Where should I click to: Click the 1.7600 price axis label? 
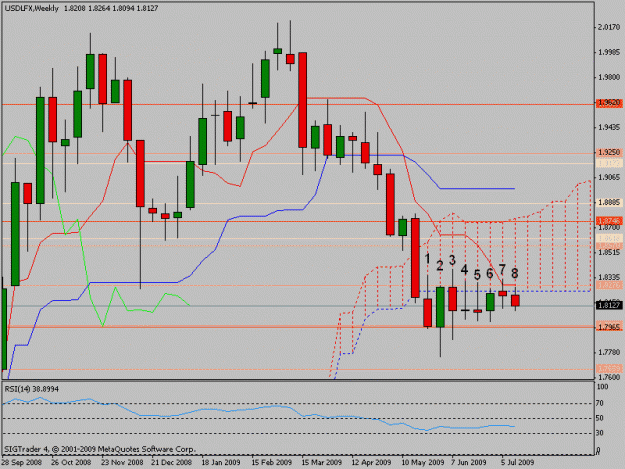tap(609, 377)
